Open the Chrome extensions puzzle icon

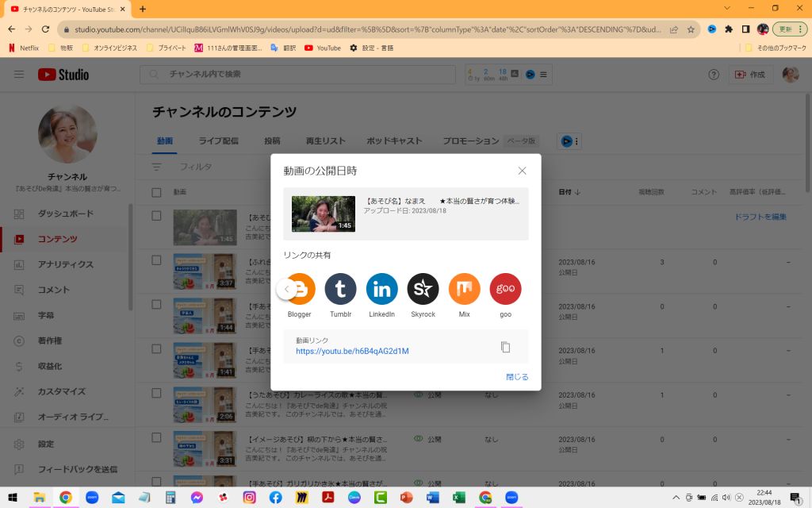click(729, 29)
